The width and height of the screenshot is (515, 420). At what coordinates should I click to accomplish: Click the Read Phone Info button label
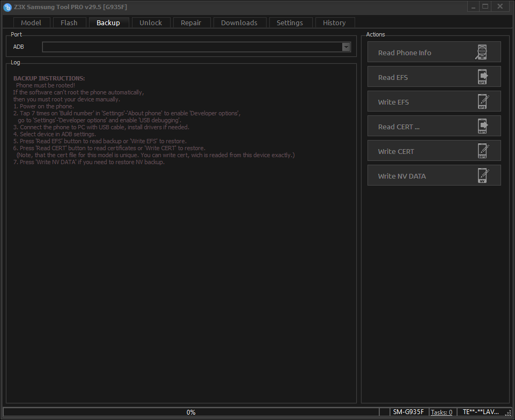click(404, 53)
